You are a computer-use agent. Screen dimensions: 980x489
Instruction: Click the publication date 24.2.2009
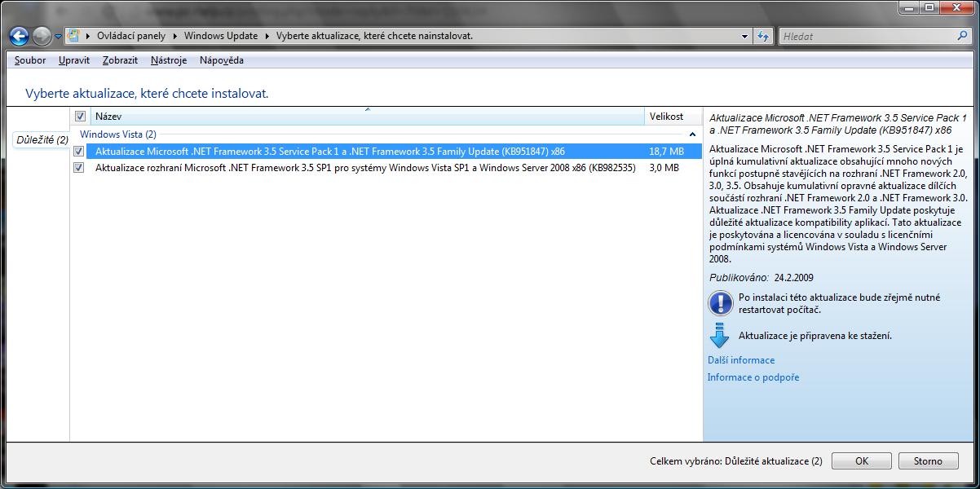(x=794, y=278)
